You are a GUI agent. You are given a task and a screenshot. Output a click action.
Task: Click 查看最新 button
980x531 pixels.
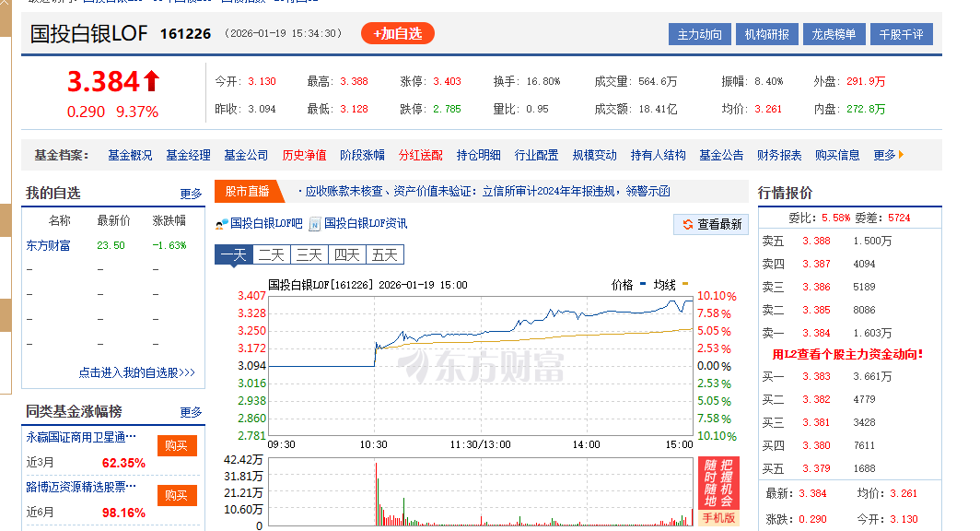point(711,224)
